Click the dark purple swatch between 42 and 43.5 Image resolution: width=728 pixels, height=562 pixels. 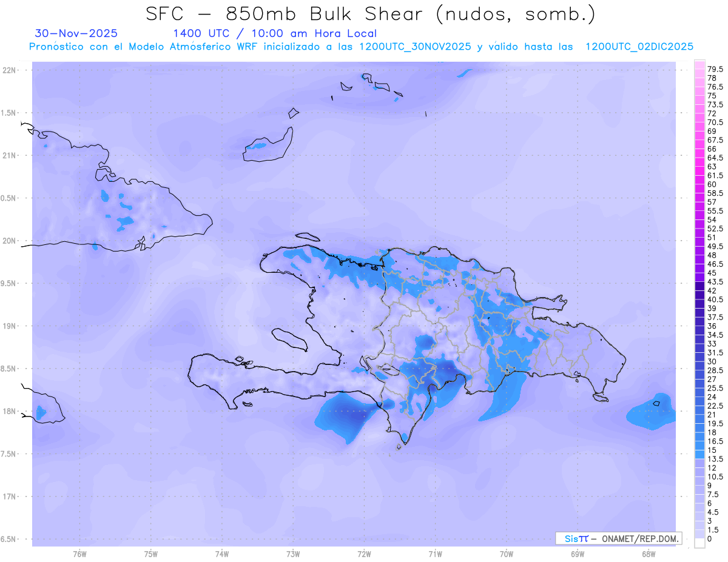[x=699, y=286]
